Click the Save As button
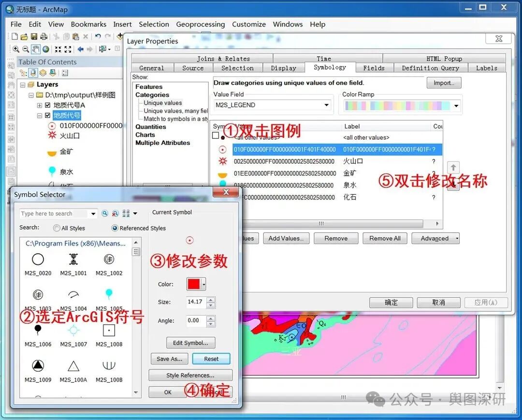The image size is (522, 420). (169, 359)
